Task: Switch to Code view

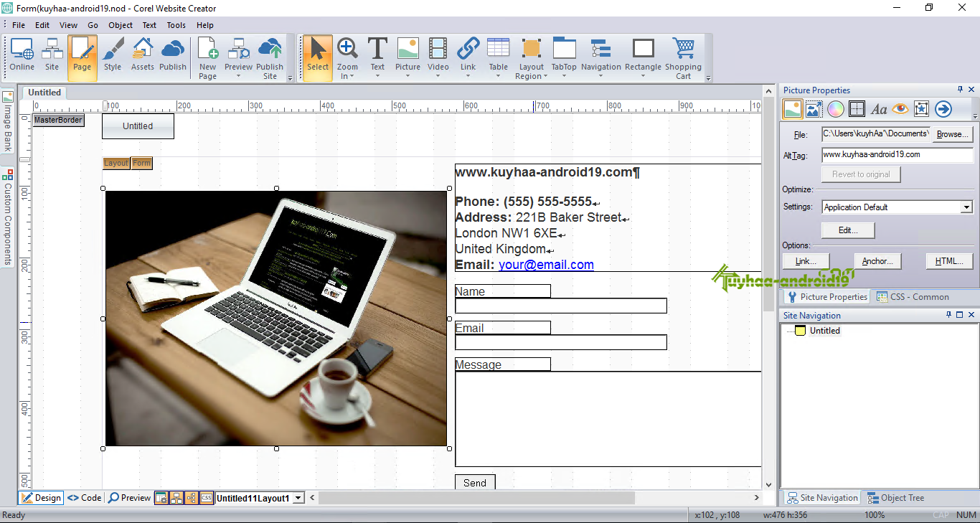Action: (83, 497)
